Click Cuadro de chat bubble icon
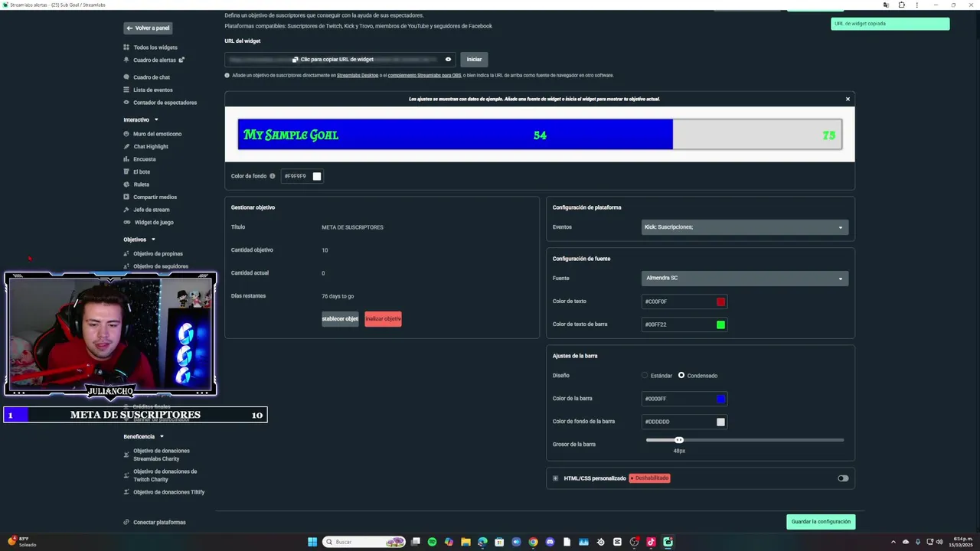Screen dimensions: 980x551 coord(126,77)
